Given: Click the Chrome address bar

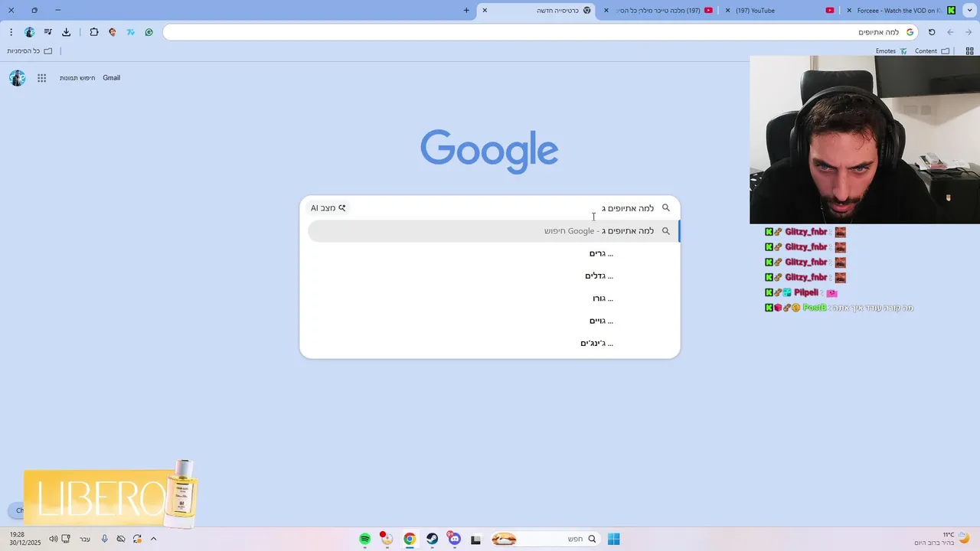Looking at the screenshot, I should (x=541, y=32).
